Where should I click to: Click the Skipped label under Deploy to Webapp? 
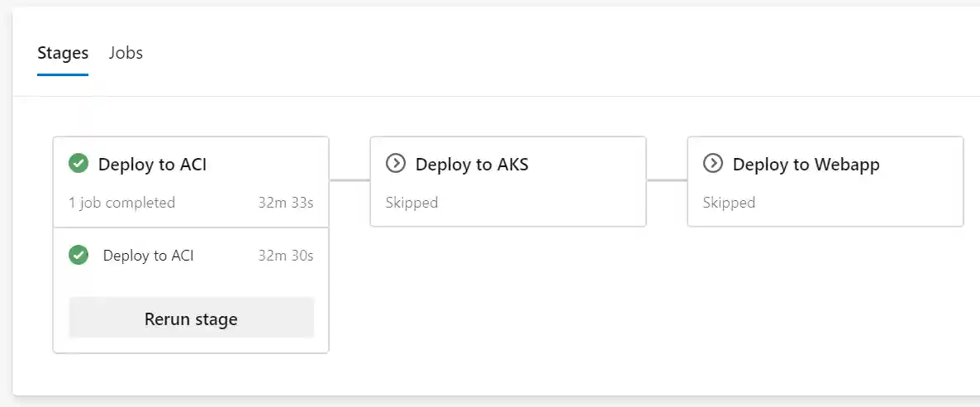(x=729, y=203)
